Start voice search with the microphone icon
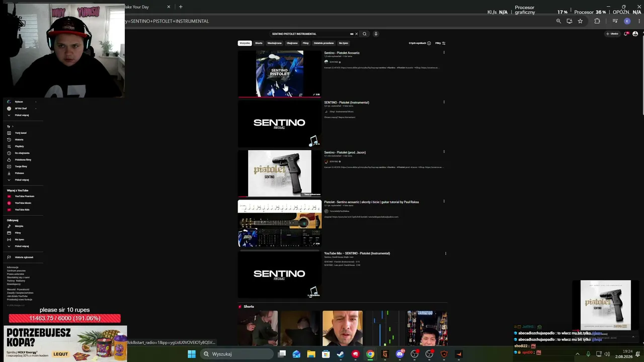The image size is (644, 362). [375, 34]
